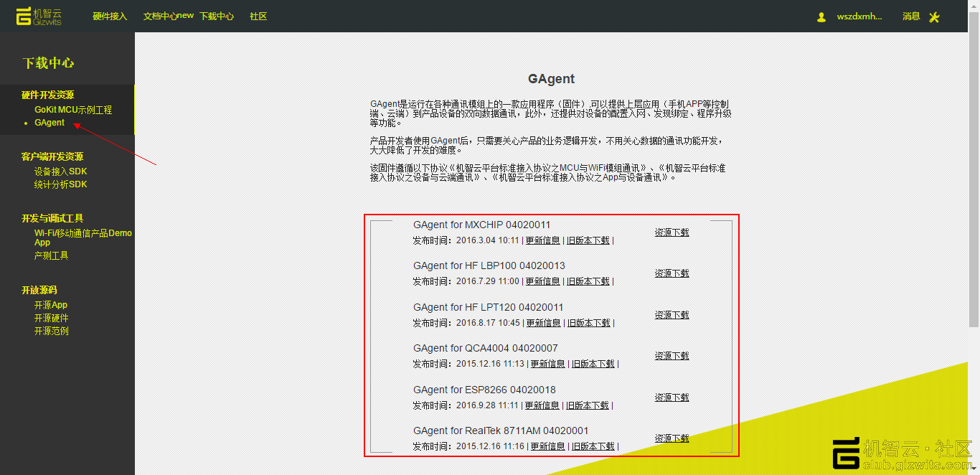980x475 pixels.
Task: Click 开放源码 section heading
Action: 39,290
